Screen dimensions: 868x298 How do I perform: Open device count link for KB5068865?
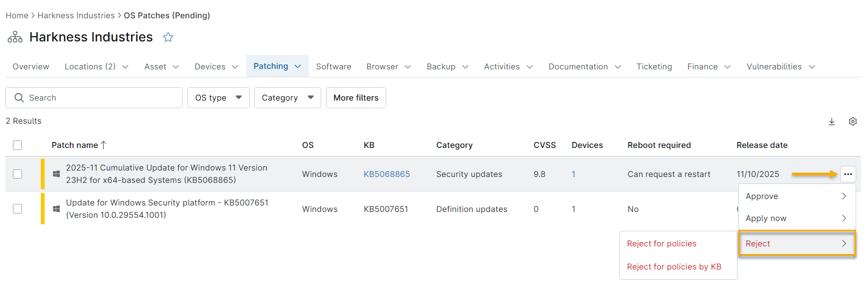click(574, 174)
